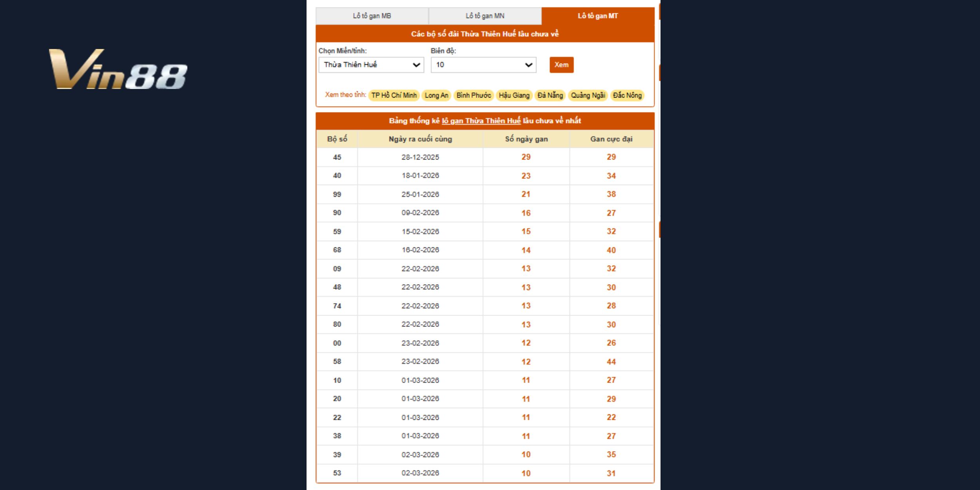Open the Hậu Giang province link
The height and width of the screenshot is (490, 980).
tap(514, 95)
